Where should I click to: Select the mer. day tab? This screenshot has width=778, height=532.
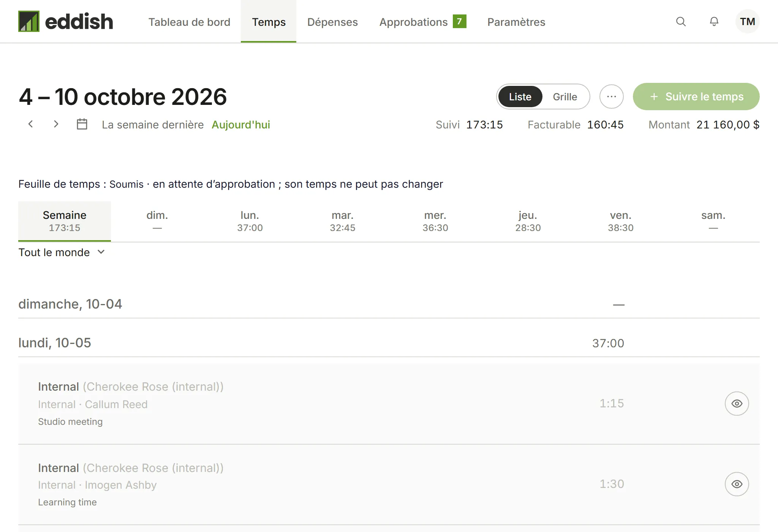tap(435, 221)
